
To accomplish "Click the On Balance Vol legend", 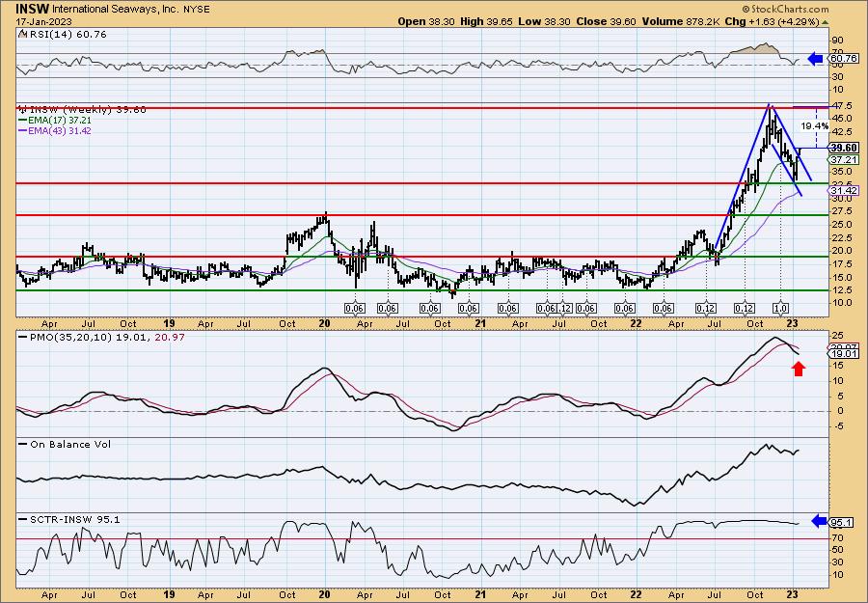I will 65,444.
